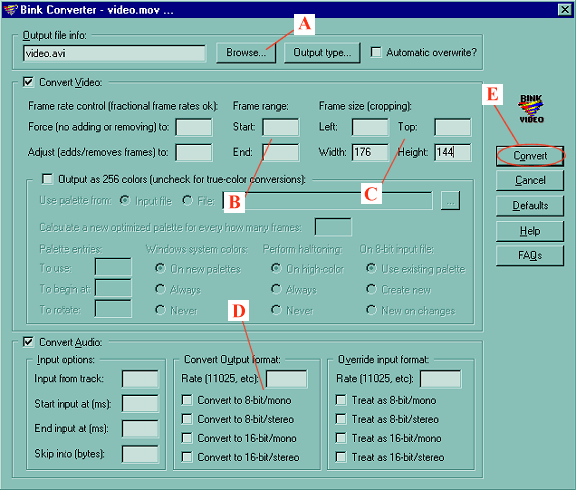Enable Output as 256 colors checkbox
This screenshot has height=490, width=576.
click(x=47, y=179)
